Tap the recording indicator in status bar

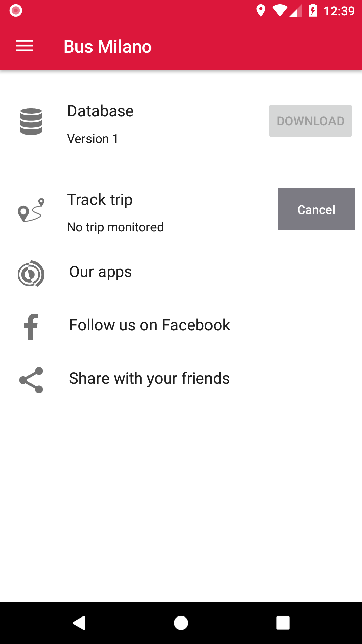click(x=16, y=11)
